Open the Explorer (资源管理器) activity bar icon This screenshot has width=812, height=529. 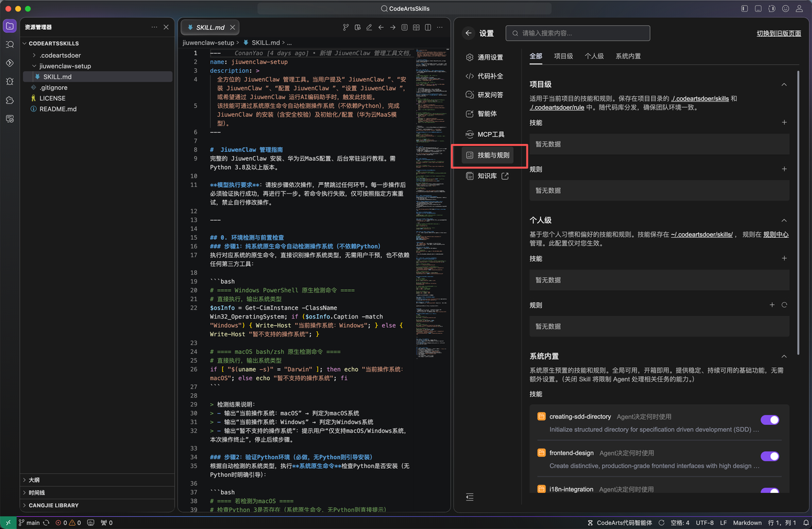[x=10, y=26]
